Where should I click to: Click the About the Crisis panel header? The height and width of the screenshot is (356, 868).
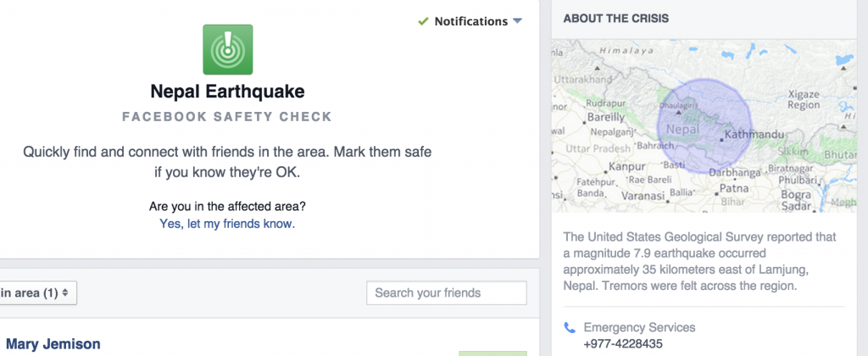click(615, 19)
